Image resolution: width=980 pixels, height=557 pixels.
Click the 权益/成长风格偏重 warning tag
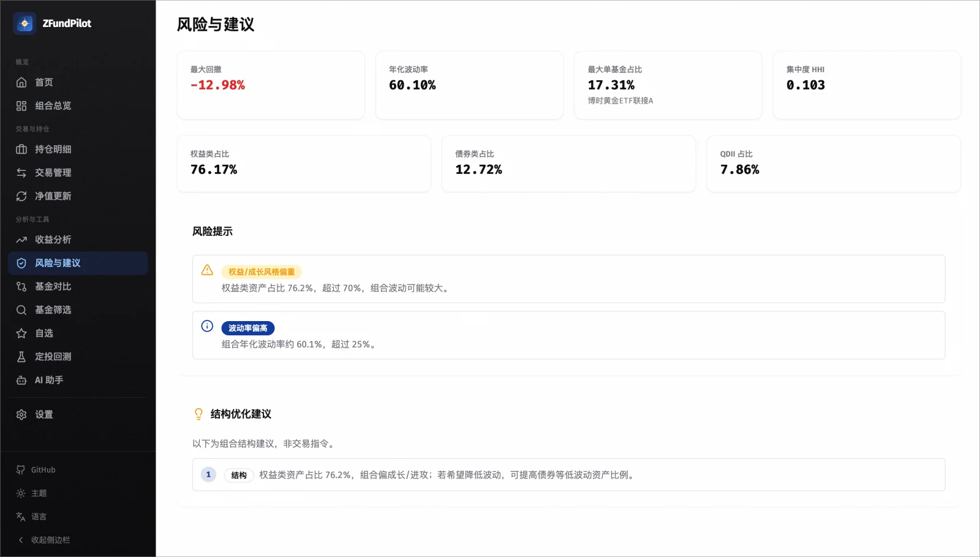(262, 271)
